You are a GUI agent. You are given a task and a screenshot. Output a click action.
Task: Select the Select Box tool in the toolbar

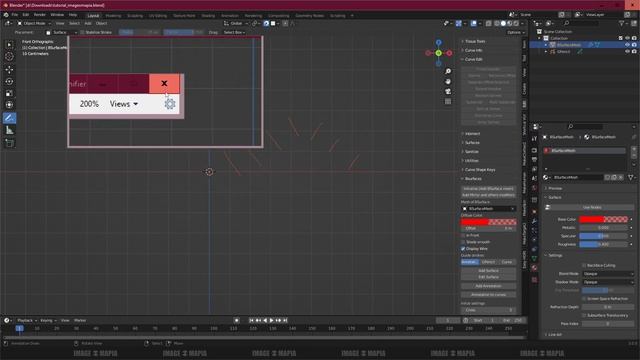click(9, 45)
